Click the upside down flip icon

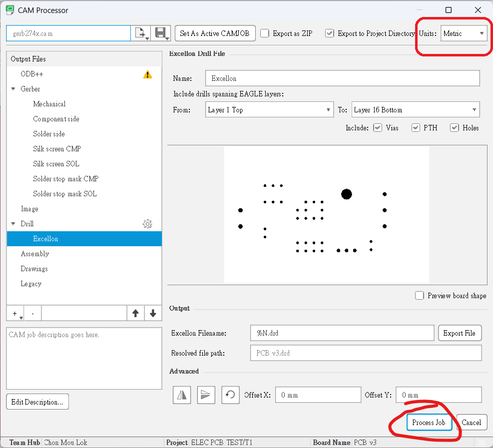tap(206, 395)
